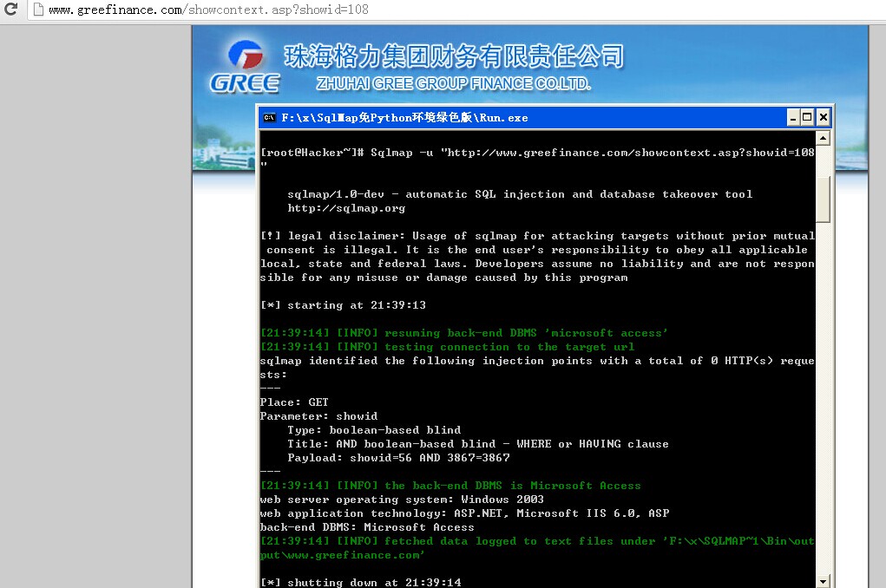This screenshot has height=588, width=886.
Task: Click 'testing connection to the target url' line
Action: coord(448,347)
